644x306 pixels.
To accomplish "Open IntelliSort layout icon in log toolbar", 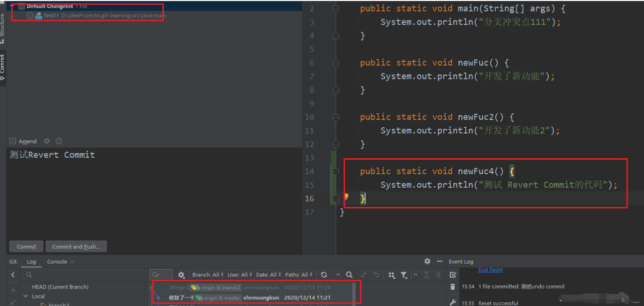I will [x=391, y=275].
